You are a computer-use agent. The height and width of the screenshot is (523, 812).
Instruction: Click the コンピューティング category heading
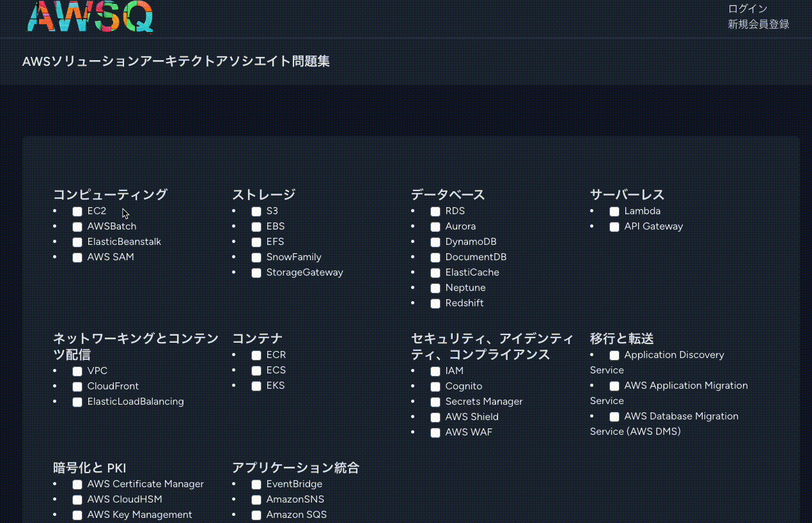110,194
